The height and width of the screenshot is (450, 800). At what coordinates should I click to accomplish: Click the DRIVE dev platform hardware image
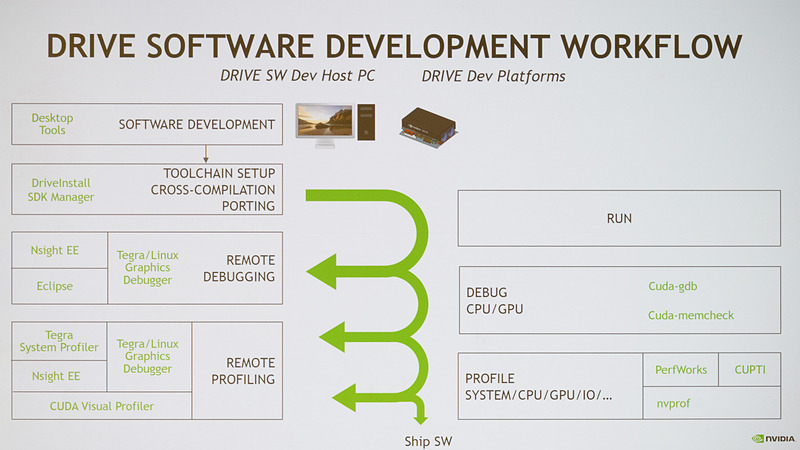click(x=428, y=128)
